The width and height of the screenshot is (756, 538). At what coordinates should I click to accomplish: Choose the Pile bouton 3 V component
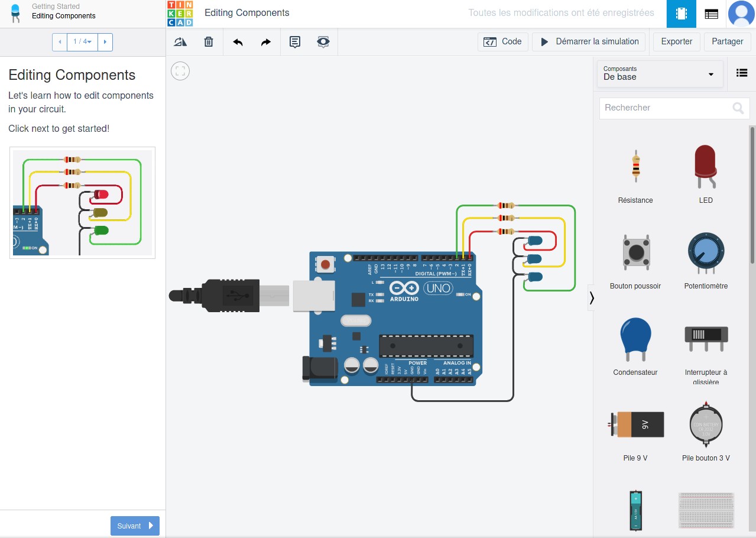tap(706, 432)
